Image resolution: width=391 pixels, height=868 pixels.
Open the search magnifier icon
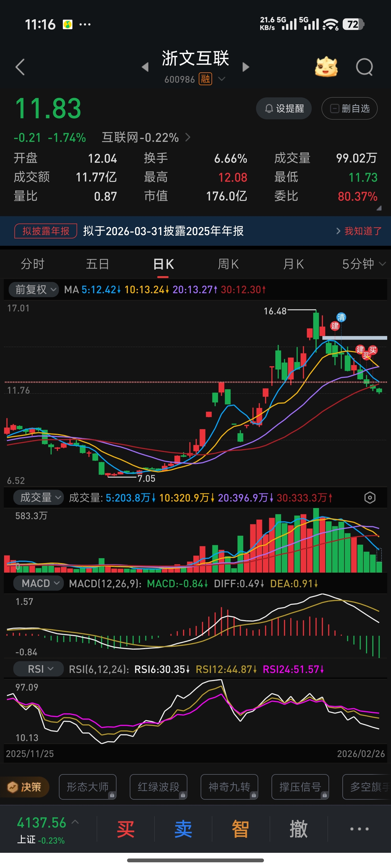click(364, 67)
